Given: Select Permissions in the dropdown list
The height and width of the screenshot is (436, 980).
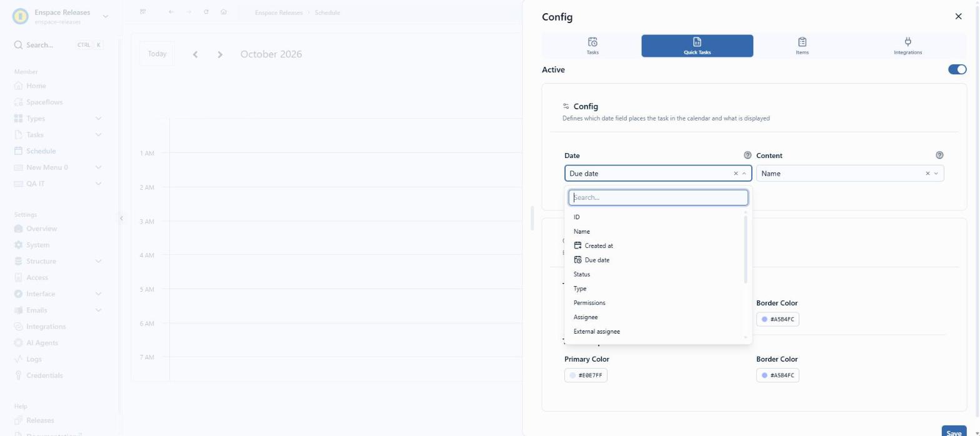Looking at the screenshot, I should coord(654,303).
